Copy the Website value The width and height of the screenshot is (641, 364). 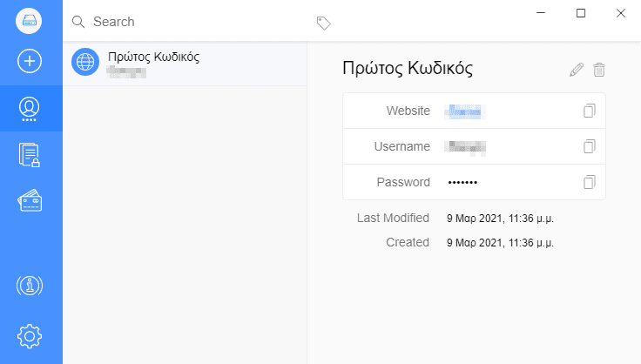pos(589,111)
